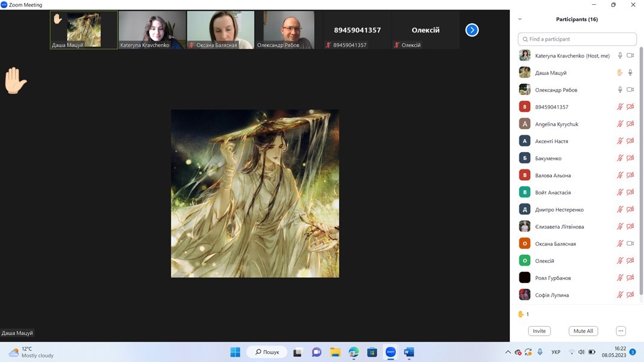Select the Олексій video tile
Viewport: 644px width, 362px height.
[x=425, y=30]
